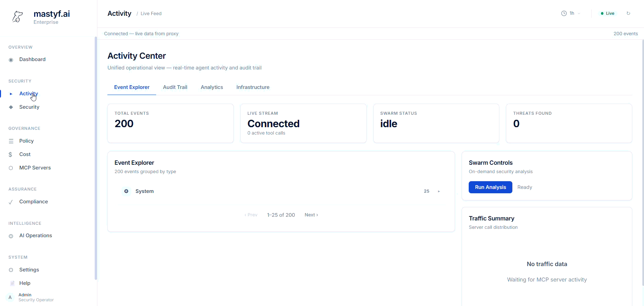Expand the System event group arrow
The width and height of the screenshot is (644, 306).
pyautogui.click(x=439, y=191)
